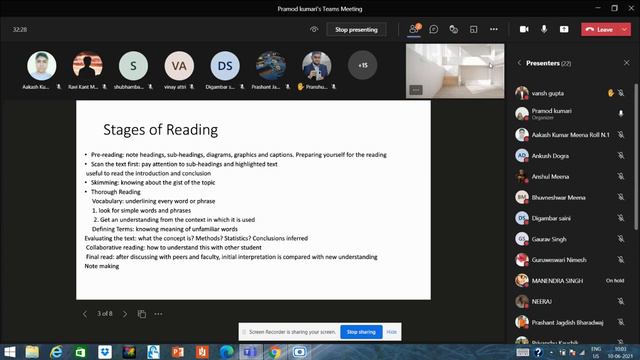This screenshot has height=360, width=640.
Task: Click Bhuvneshwar Meena's muted mic icon
Action: point(621,197)
